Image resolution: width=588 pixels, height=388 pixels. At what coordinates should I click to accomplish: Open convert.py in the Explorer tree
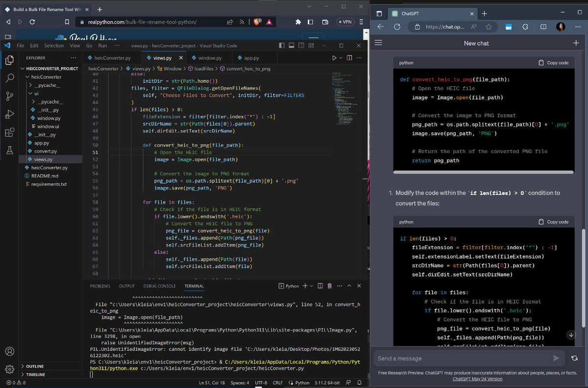tap(45, 151)
